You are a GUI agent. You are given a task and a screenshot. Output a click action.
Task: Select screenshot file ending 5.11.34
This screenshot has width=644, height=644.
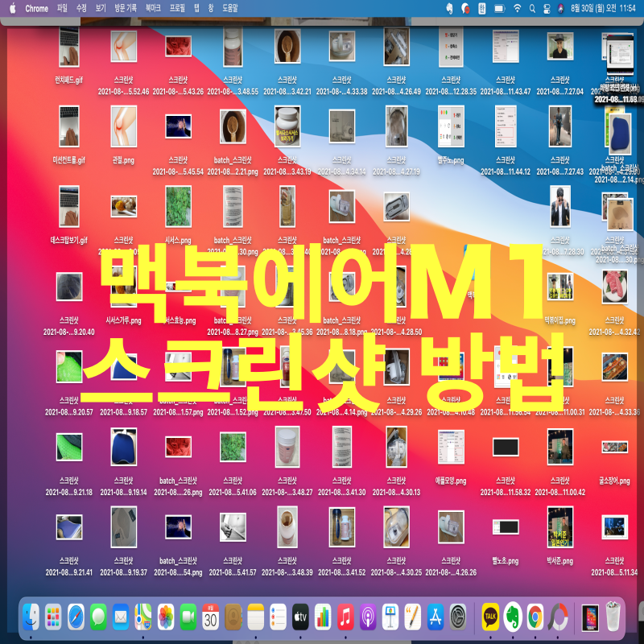click(614, 527)
